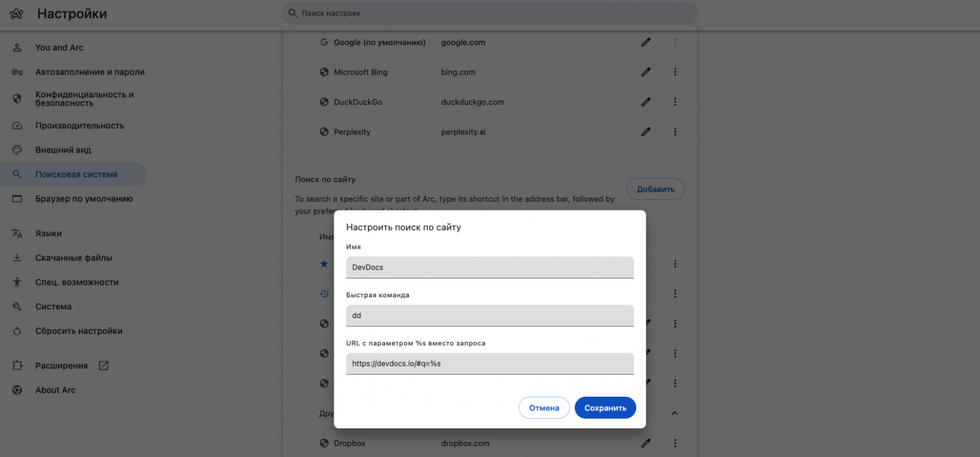Click the translate icon for Языки

17,233
